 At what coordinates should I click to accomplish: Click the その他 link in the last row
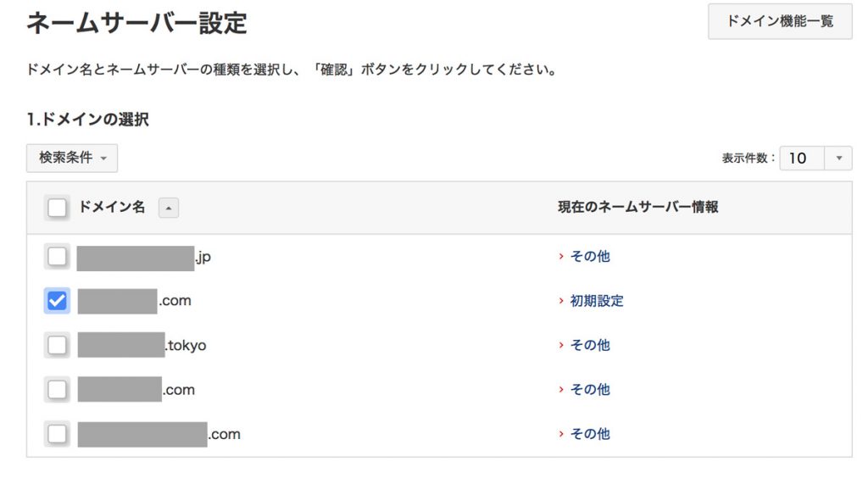tap(590, 434)
